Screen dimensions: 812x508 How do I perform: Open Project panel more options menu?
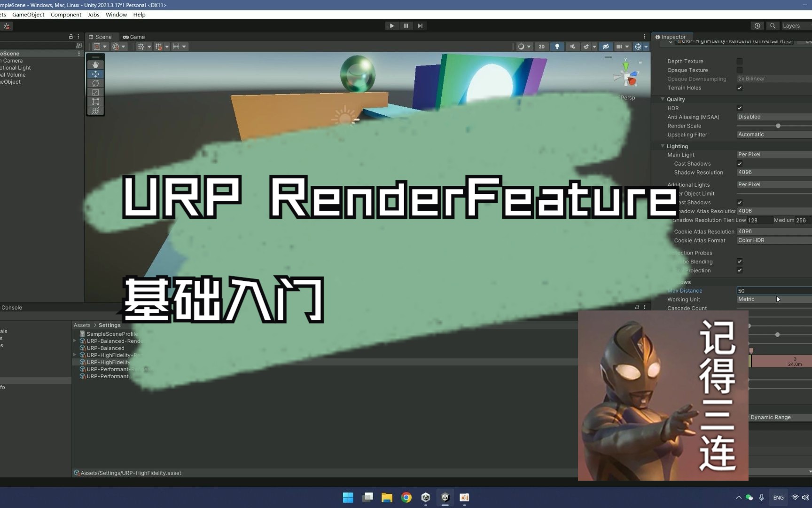[645, 307]
